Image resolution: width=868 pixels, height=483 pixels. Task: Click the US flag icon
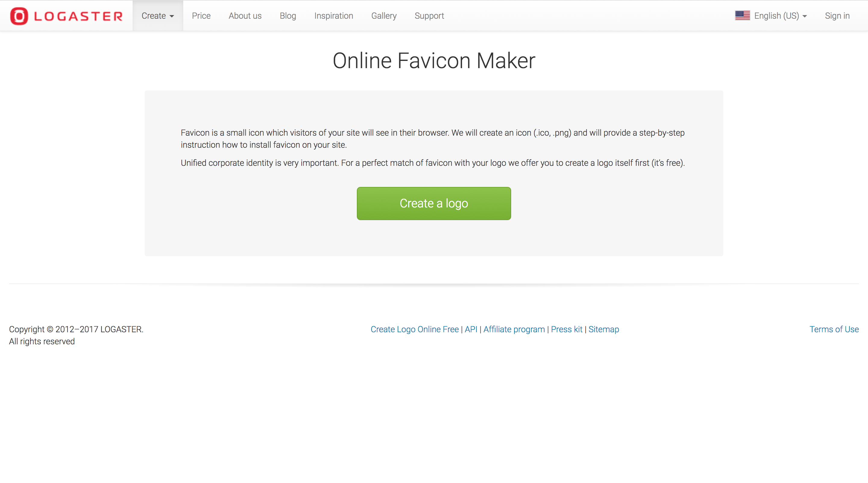[742, 15]
